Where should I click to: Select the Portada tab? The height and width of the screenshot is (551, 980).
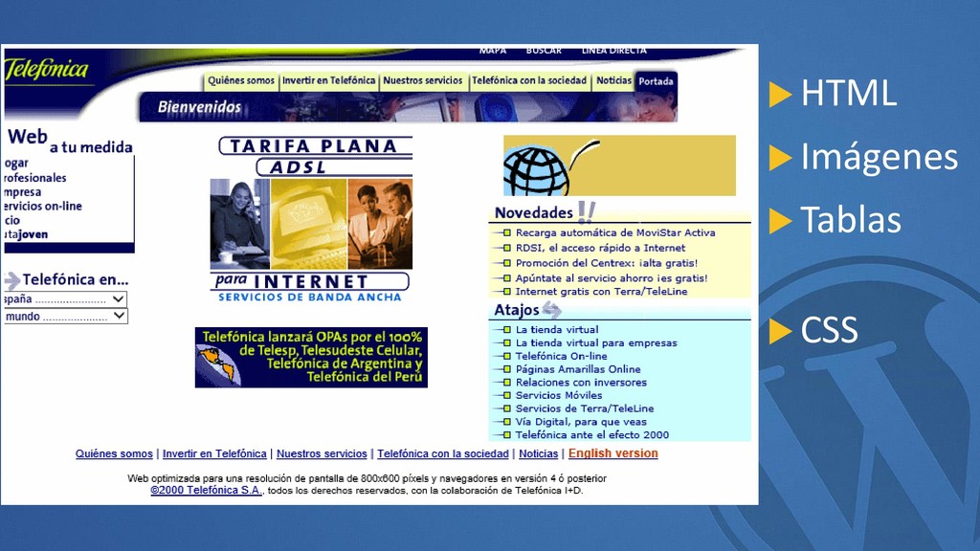[x=656, y=81]
